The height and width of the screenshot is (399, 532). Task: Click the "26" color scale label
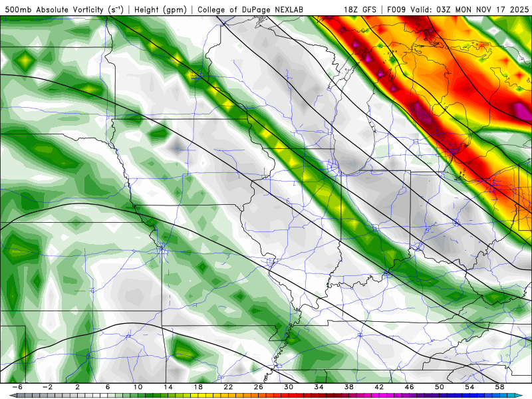click(259, 387)
